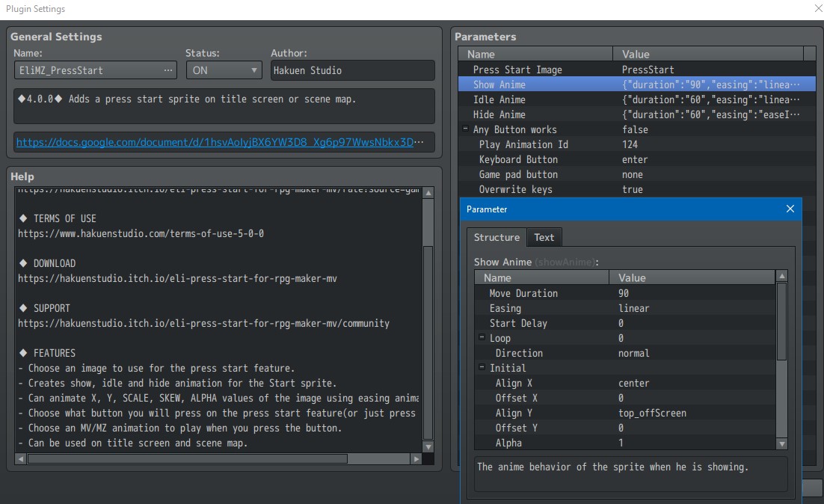
Task: Open the Status ON dropdown
Action: click(x=224, y=70)
